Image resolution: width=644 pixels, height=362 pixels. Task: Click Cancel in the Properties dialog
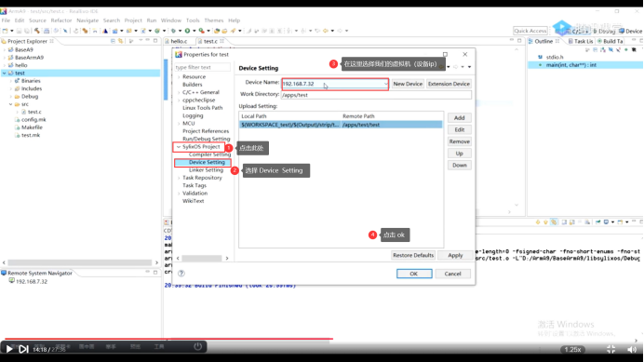point(452,274)
